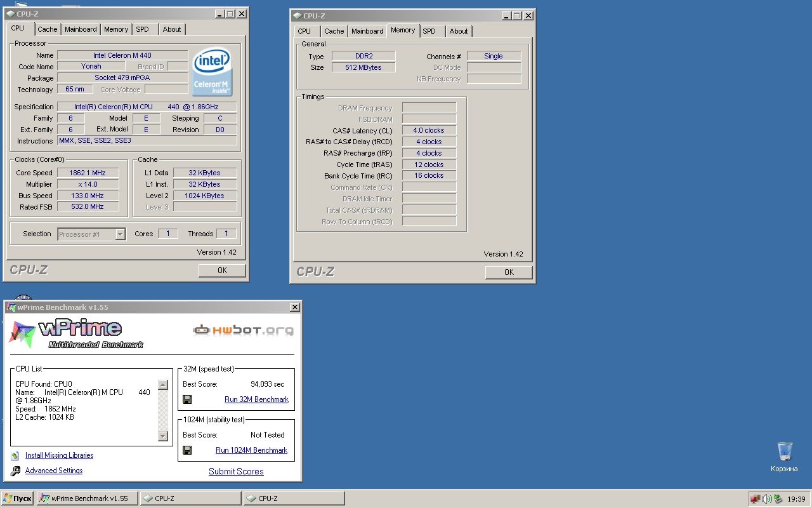Click the wPrime logo icon
The width and height of the screenshot is (812, 508).
click(22, 335)
